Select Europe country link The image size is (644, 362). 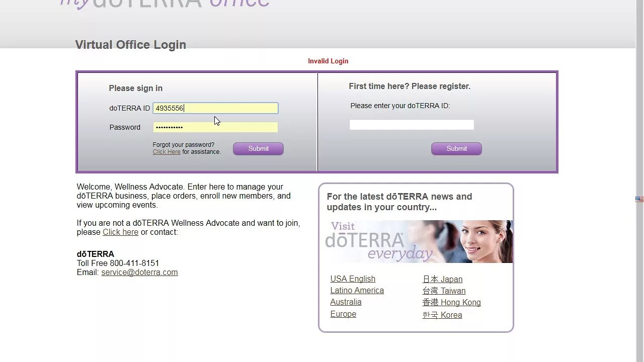pos(343,314)
